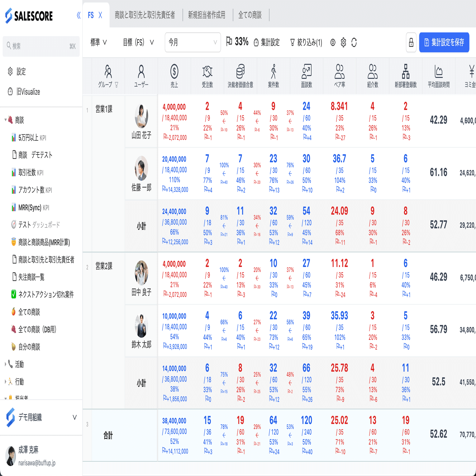Switch to the FS tab
Image resolution: width=476 pixels, height=476 pixels.
91,15
